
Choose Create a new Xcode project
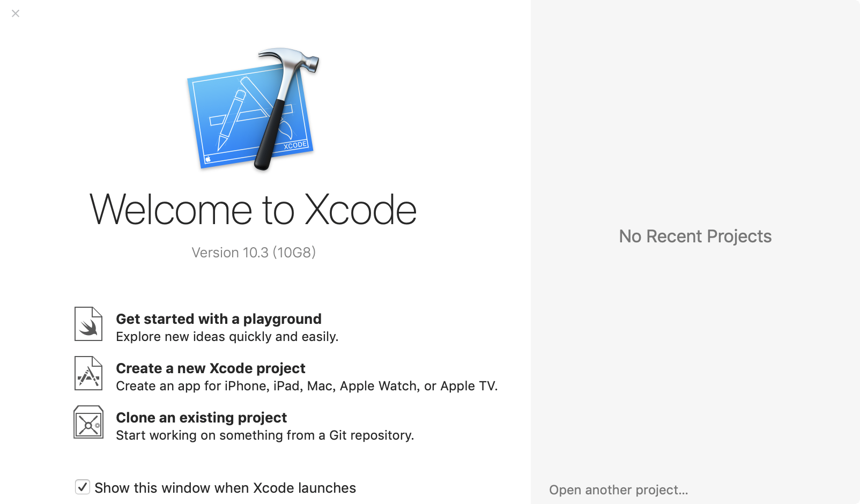[x=211, y=368]
